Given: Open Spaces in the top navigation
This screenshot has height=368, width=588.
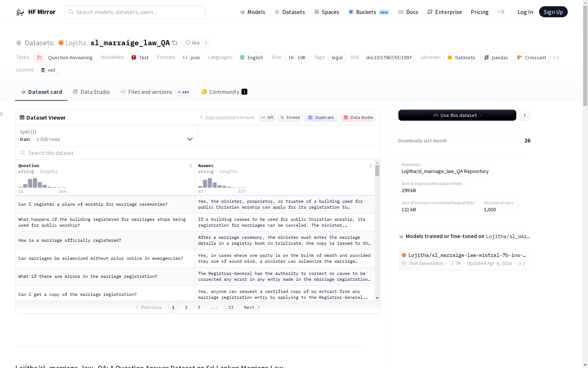Looking at the screenshot, I should [326, 12].
